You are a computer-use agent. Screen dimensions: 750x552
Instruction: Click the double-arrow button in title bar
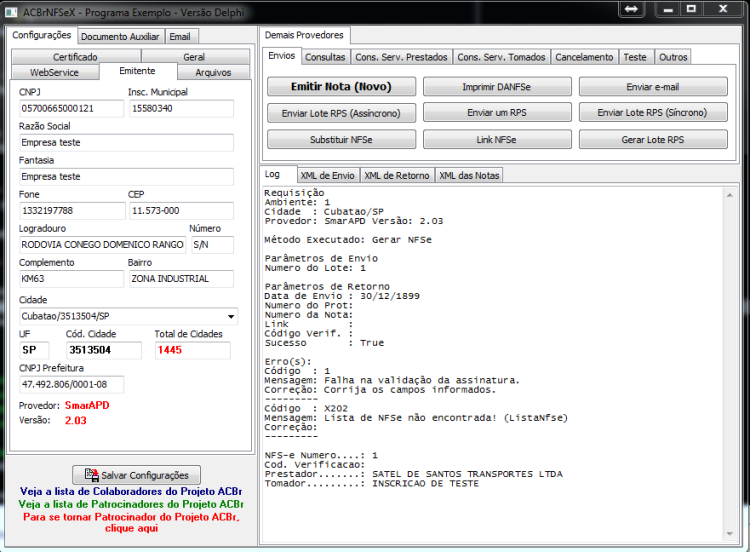click(631, 9)
